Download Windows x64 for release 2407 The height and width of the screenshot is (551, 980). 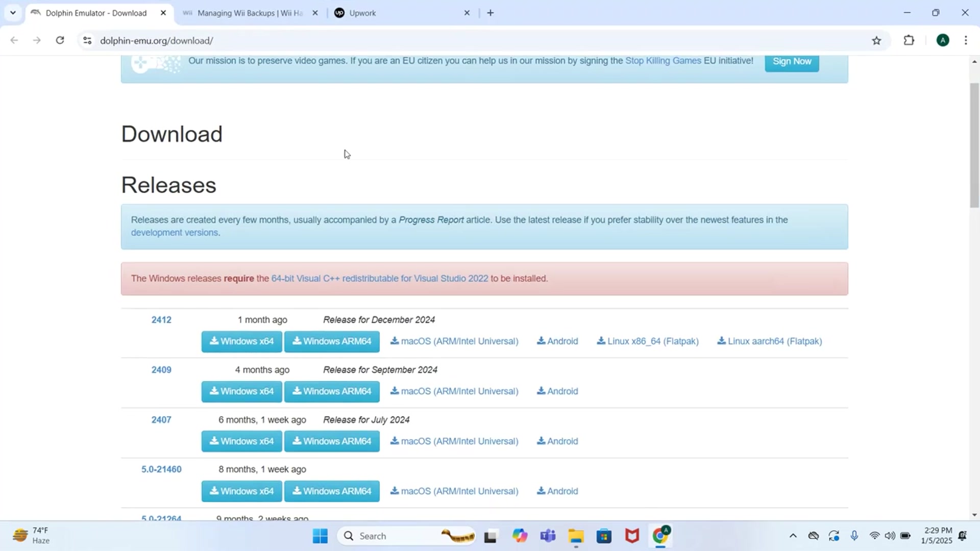[241, 441]
